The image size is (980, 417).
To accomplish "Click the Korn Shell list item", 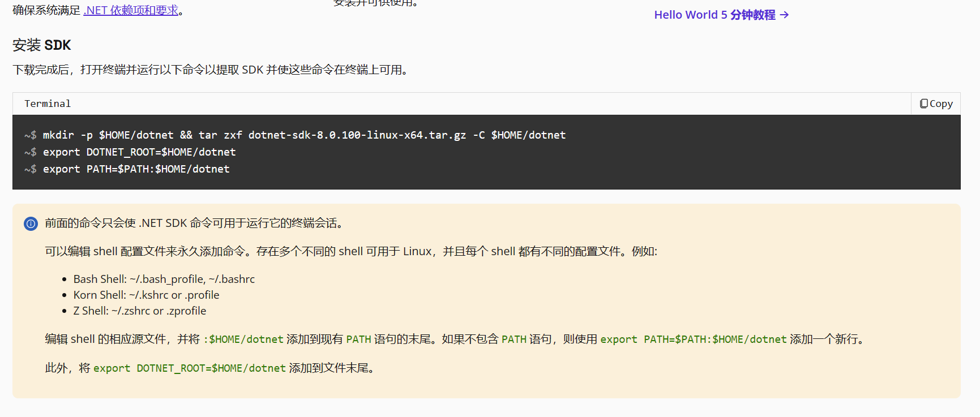I will [x=146, y=295].
